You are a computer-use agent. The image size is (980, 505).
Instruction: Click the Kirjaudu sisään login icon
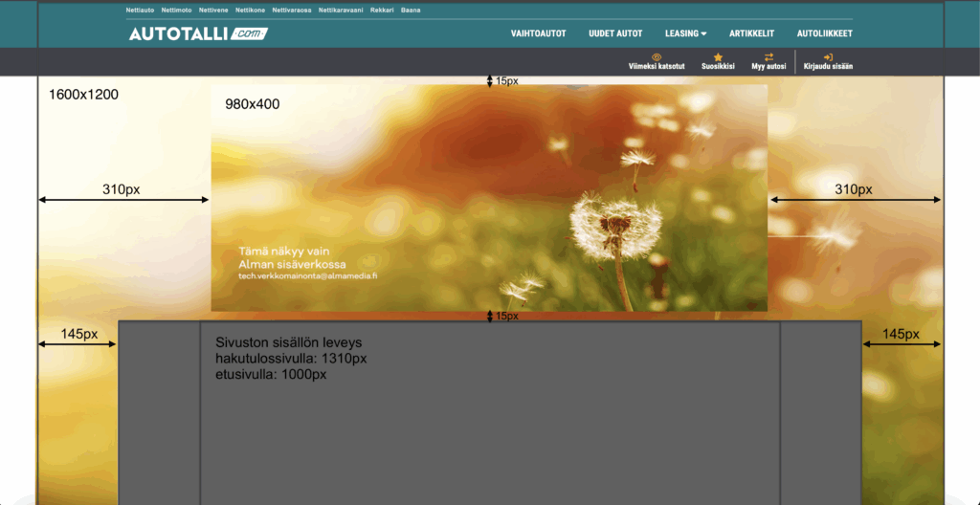coord(828,57)
